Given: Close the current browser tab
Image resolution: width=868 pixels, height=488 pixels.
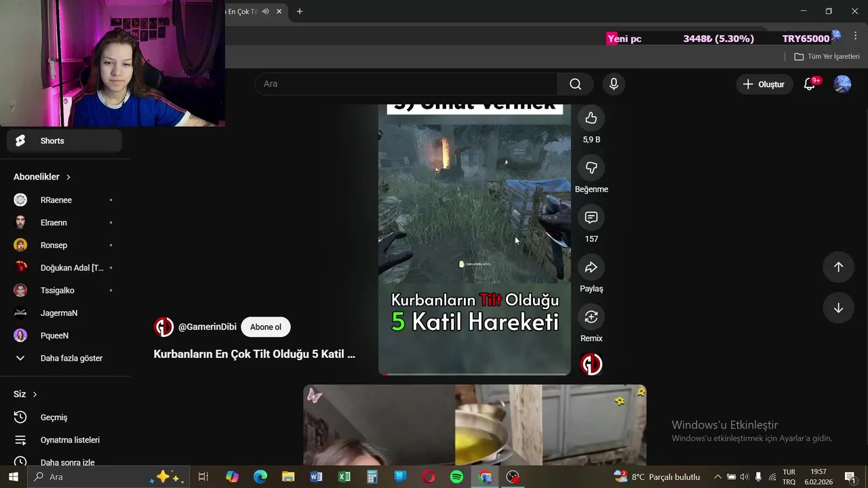Looking at the screenshot, I should (x=279, y=12).
